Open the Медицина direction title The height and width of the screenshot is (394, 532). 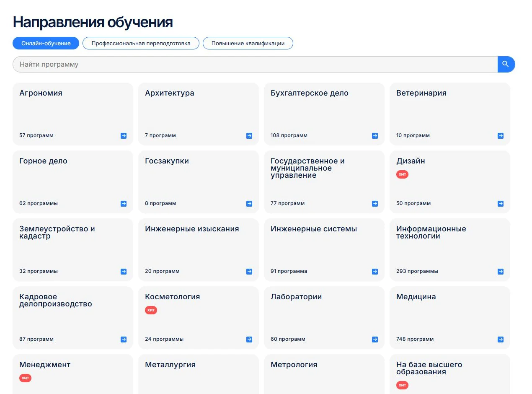(416, 297)
